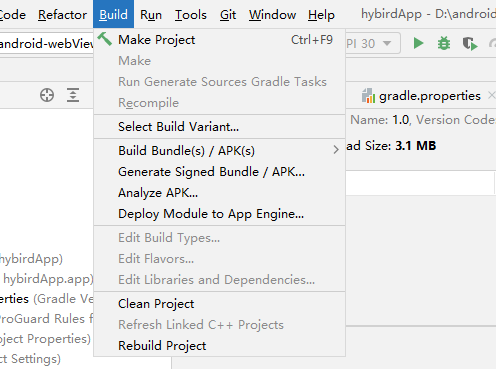Screen dimensions: 496x369
Task: Select Clean Project menu item
Action: coord(220,304)
